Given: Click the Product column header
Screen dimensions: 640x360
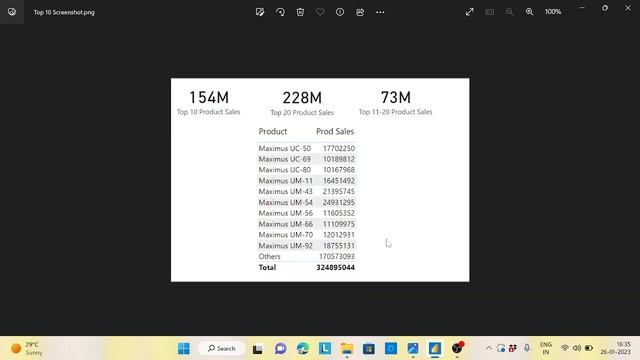Looking at the screenshot, I should (x=273, y=131).
